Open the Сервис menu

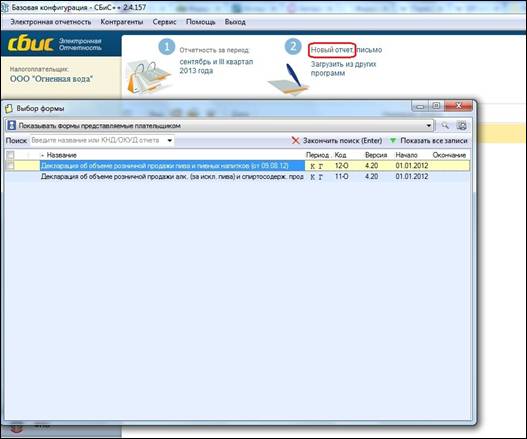click(x=164, y=22)
